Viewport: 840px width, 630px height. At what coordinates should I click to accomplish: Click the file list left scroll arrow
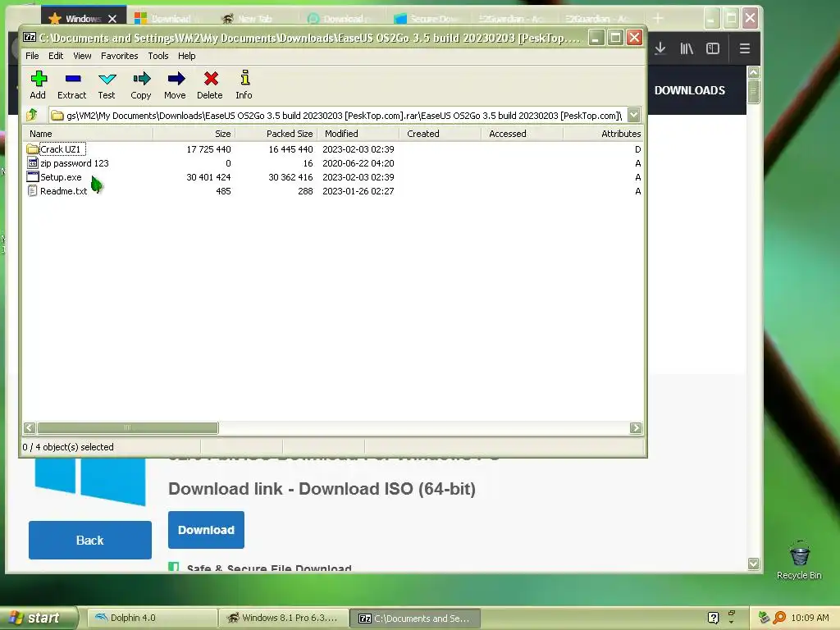[x=30, y=427]
